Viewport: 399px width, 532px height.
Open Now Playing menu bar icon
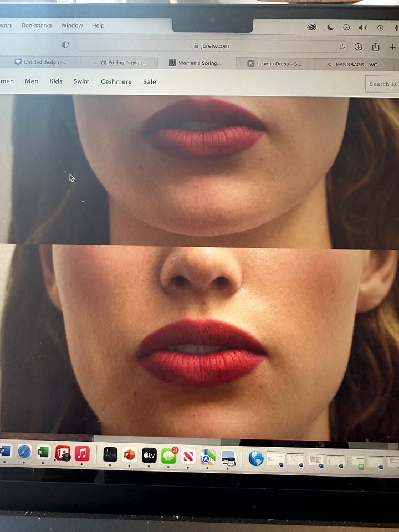pyautogui.click(x=346, y=28)
